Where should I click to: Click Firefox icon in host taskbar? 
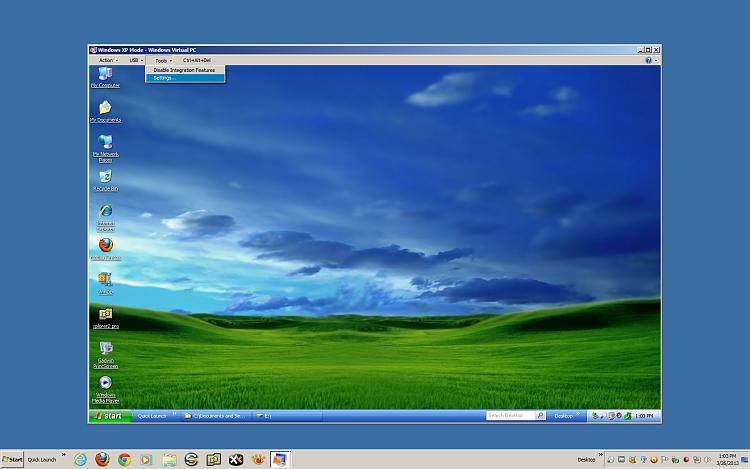click(102, 459)
